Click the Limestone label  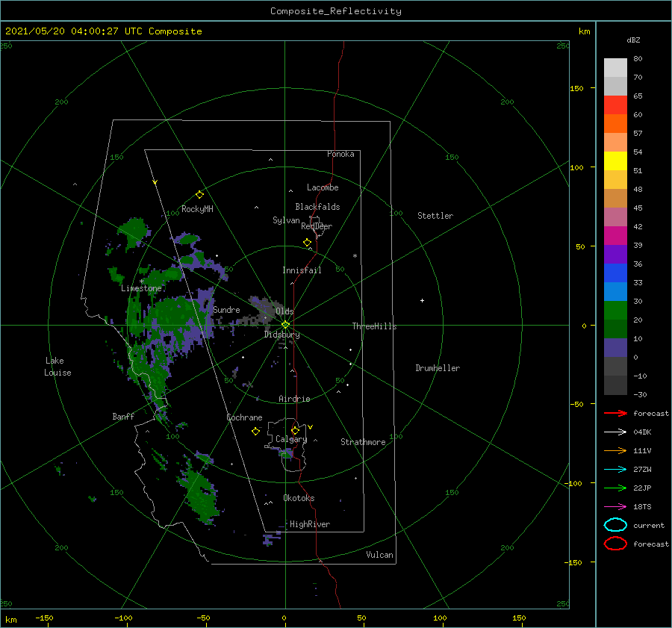[141, 288]
